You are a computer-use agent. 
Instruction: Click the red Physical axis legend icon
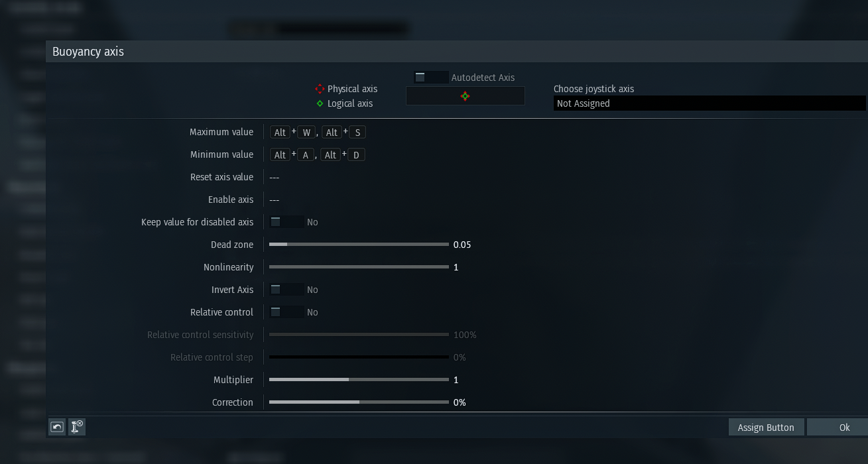pyautogui.click(x=320, y=89)
